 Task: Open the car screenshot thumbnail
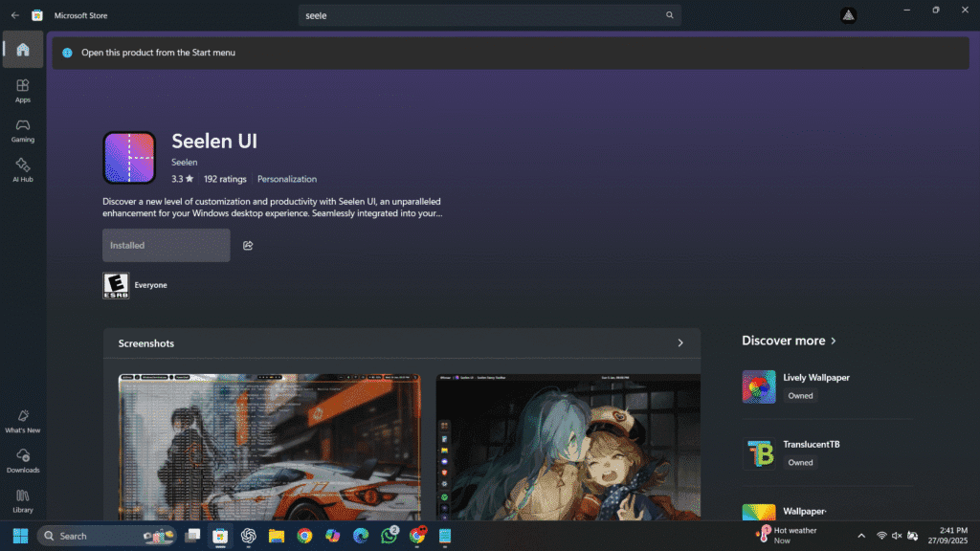click(x=269, y=448)
